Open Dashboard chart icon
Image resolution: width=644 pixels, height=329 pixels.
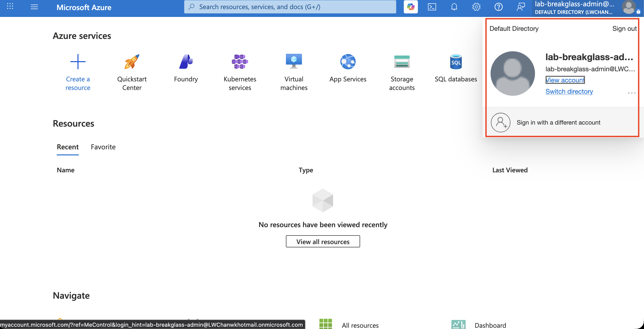pos(458,324)
